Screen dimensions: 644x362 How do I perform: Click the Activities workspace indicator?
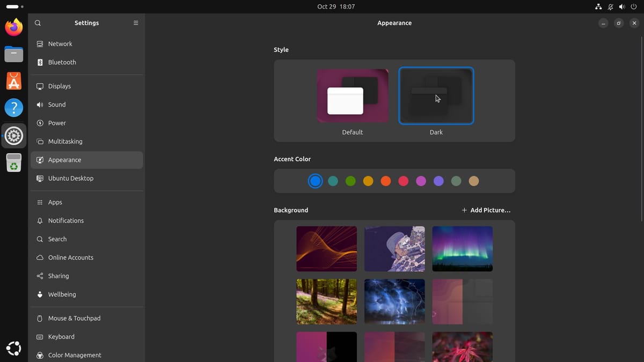(14, 6)
